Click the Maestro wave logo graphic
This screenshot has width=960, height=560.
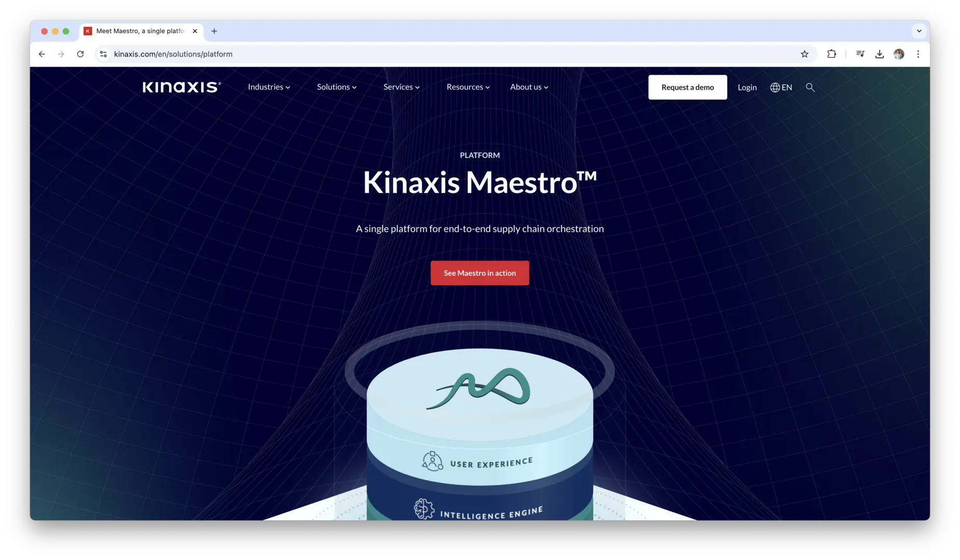(x=478, y=388)
